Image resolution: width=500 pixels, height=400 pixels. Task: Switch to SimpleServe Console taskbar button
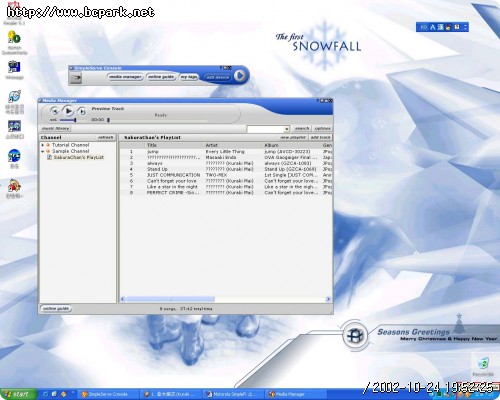click(x=107, y=394)
